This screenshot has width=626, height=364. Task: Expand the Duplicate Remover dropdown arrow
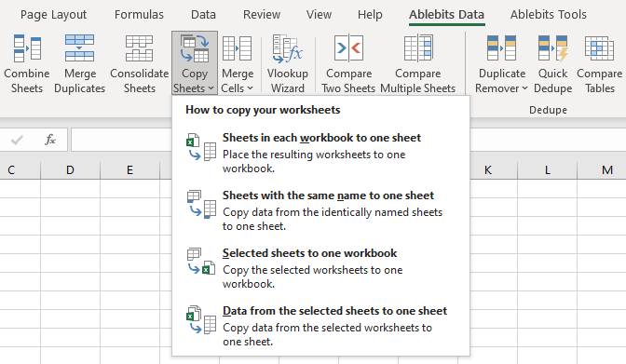coord(524,88)
